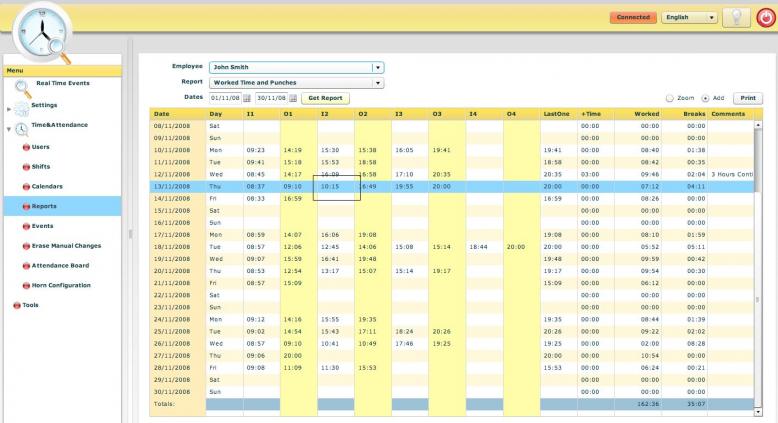Click the Get Report button
This screenshot has width=778, height=423.
324,98
